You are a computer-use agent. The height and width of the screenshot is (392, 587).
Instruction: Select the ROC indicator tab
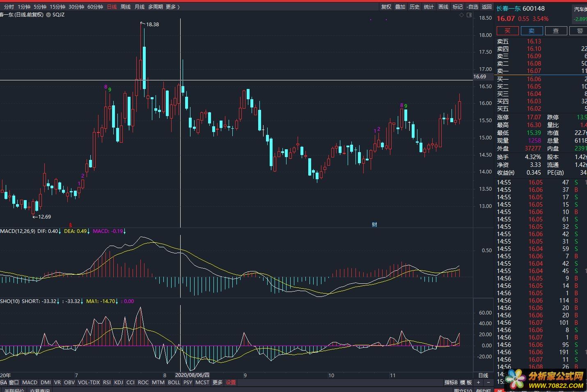coord(143,382)
